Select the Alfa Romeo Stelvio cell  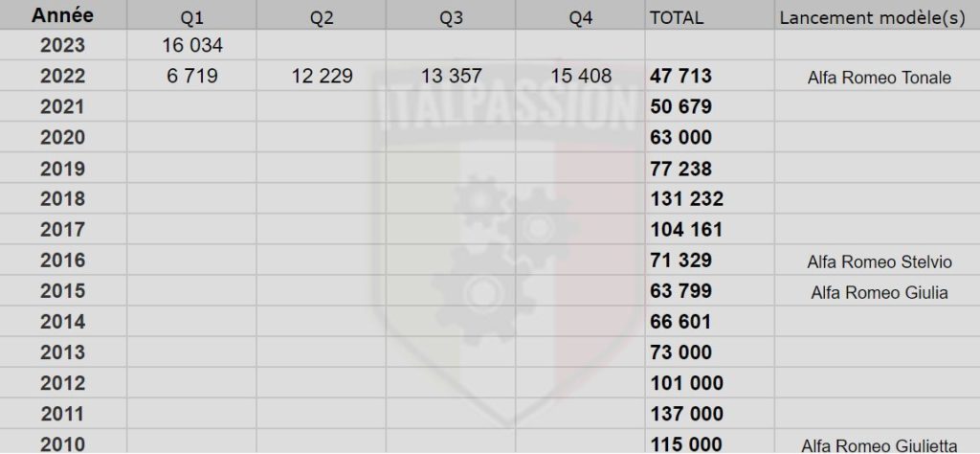(x=878, y=261)
